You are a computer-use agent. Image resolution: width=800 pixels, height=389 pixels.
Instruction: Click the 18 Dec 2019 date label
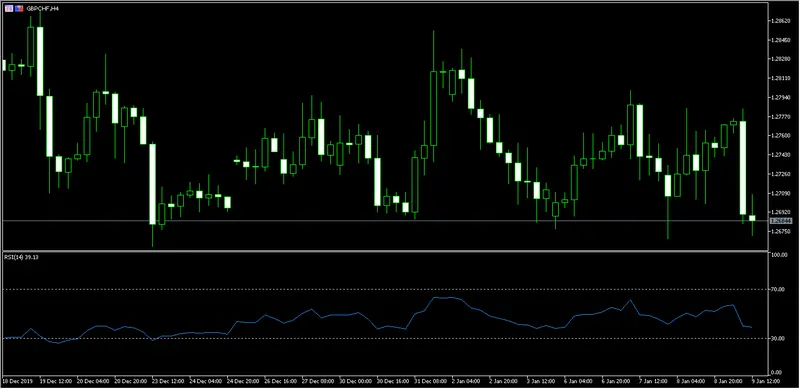(18, 381)
